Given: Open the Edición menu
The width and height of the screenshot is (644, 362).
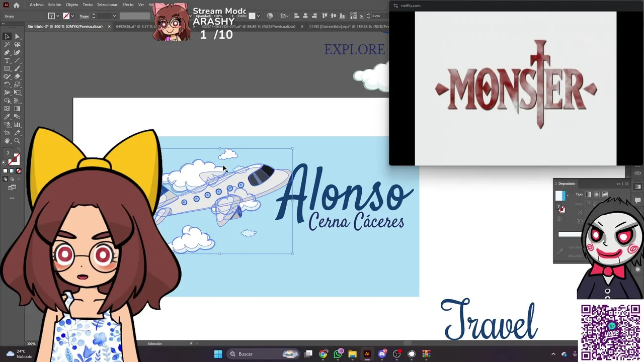Looking at the screenshot, I should click(55, 5).
